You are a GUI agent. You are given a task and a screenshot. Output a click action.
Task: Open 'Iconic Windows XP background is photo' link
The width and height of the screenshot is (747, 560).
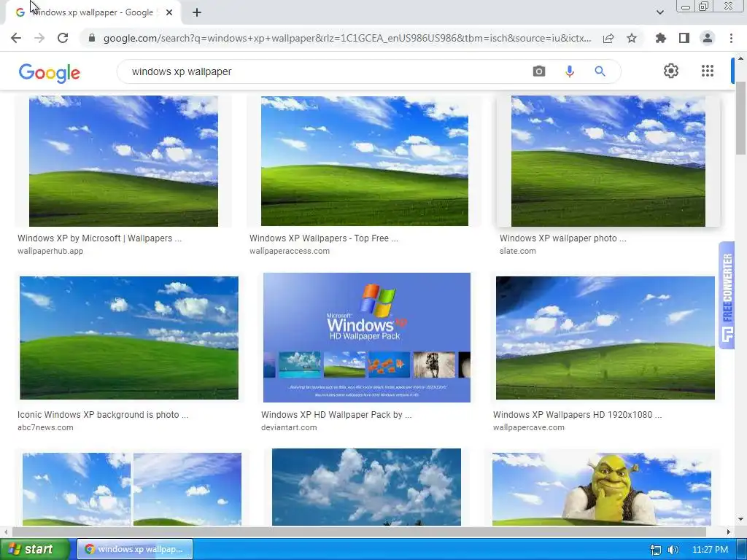pyautogui.click(x=103, y=415)
